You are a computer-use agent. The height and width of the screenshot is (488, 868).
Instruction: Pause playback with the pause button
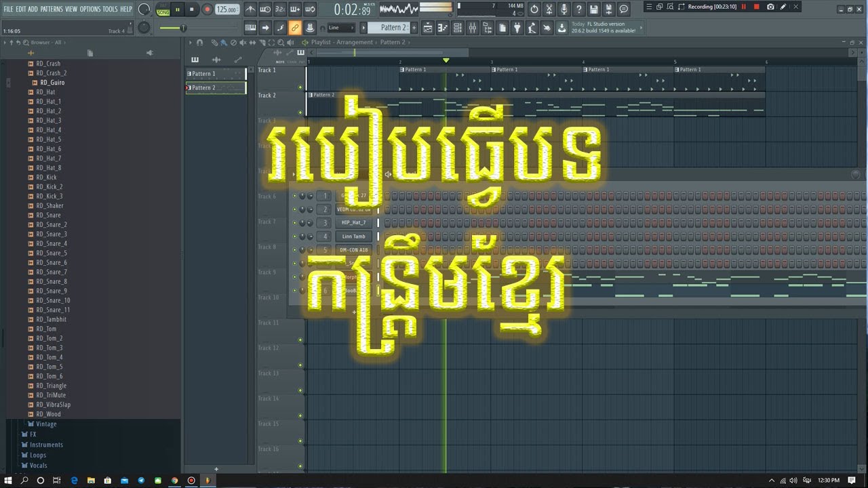pyautogui.click(x=178, y=9)
